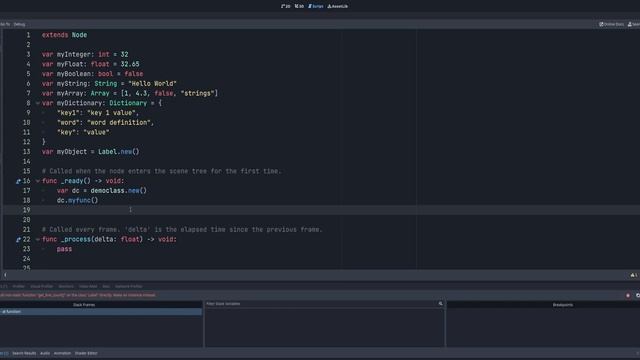
Task: Click the 'extends Node' line
Action: (64, 35)
